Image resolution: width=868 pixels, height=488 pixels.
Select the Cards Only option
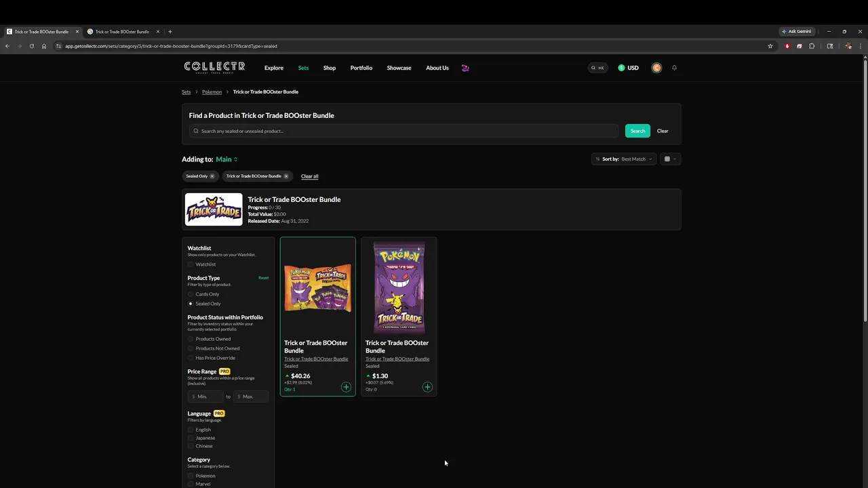point(191,294)
